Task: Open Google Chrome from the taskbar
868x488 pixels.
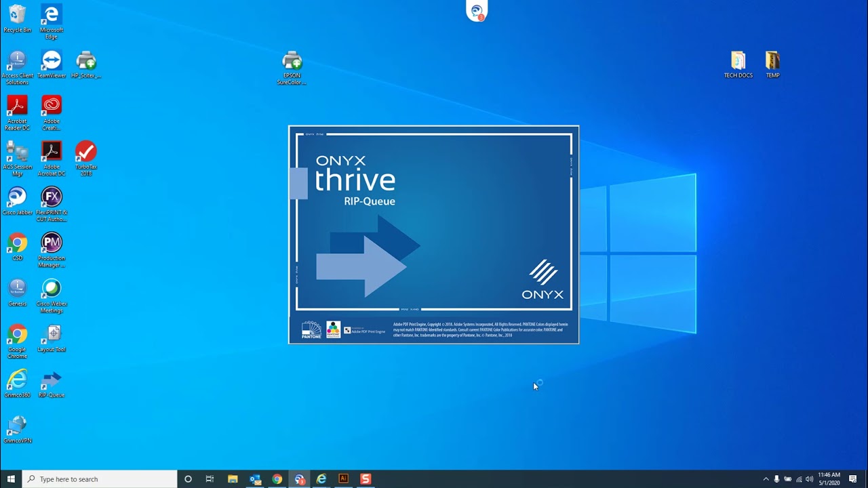Action: (277, 479)
